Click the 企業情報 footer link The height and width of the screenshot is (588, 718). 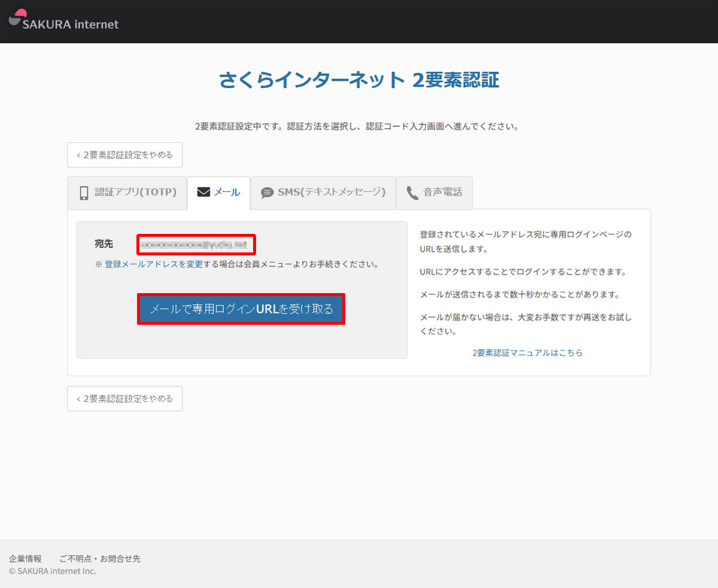coord(25,559)
